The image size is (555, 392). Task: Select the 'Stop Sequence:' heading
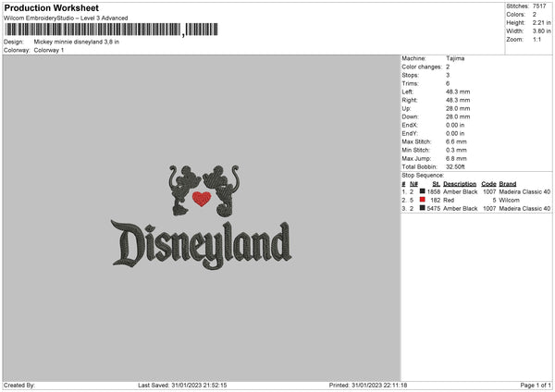click(423, 176)
